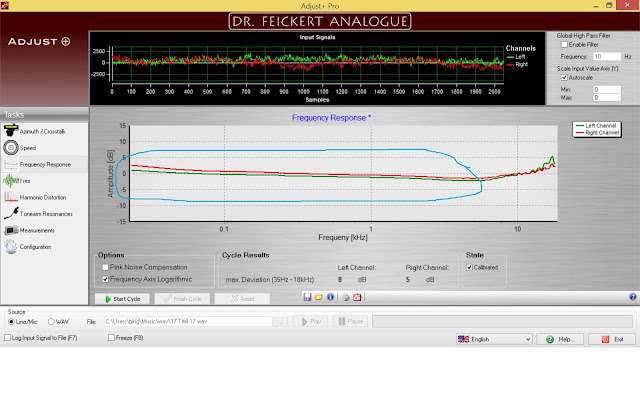This screenshot has height=407, width=640.
Task: Click the Samples axis label
Action: pos(317,100)
